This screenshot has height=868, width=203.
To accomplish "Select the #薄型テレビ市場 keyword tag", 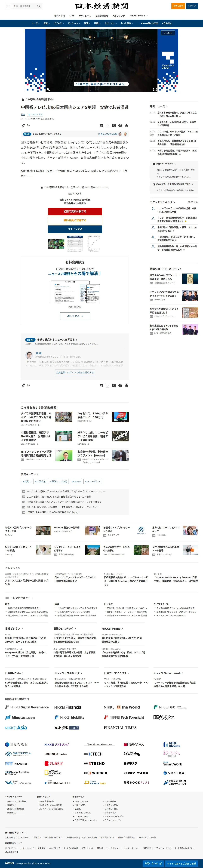I will tap(58, 482).
